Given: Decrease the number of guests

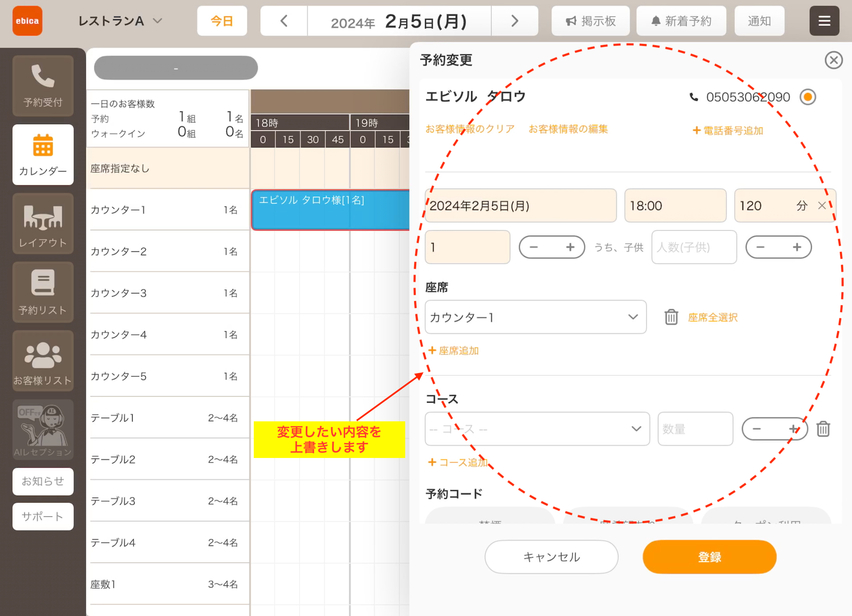Looking at the screenshot, I should click(534, 247).
